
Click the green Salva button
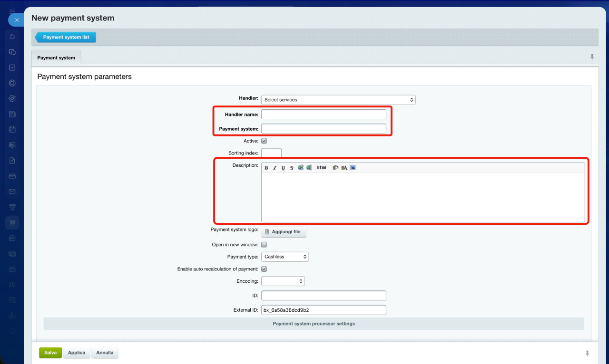pyautogui.click(x=50, y=353)
